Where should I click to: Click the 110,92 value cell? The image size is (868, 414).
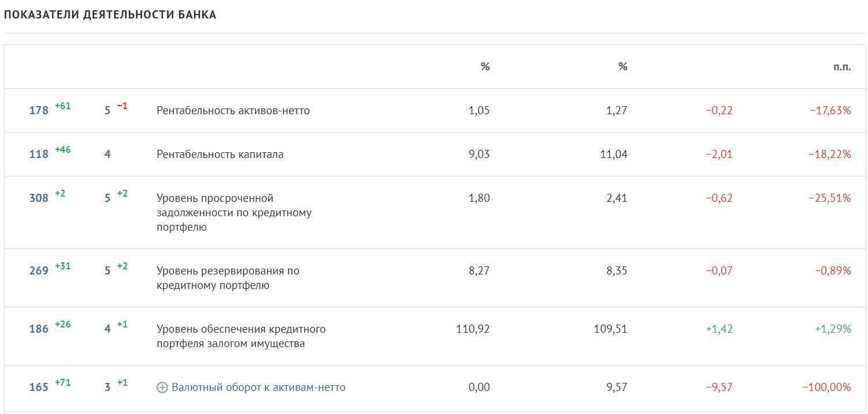473,329
